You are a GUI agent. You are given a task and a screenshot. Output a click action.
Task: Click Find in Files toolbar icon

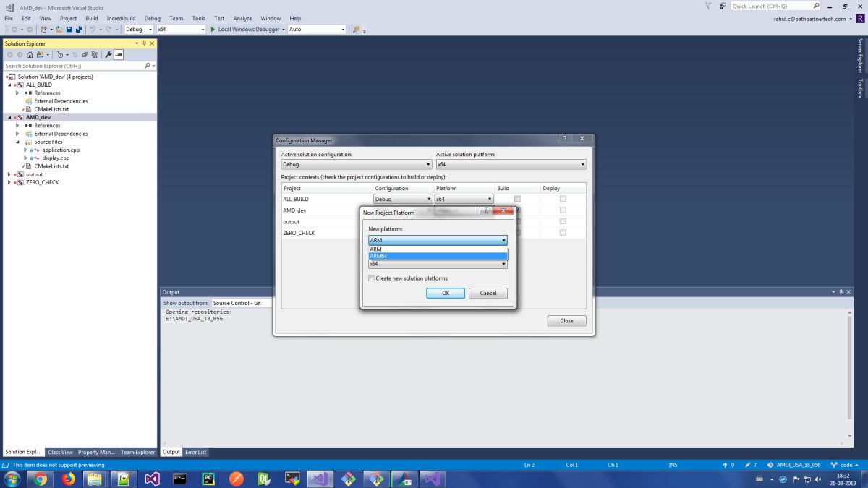[356, 30]
